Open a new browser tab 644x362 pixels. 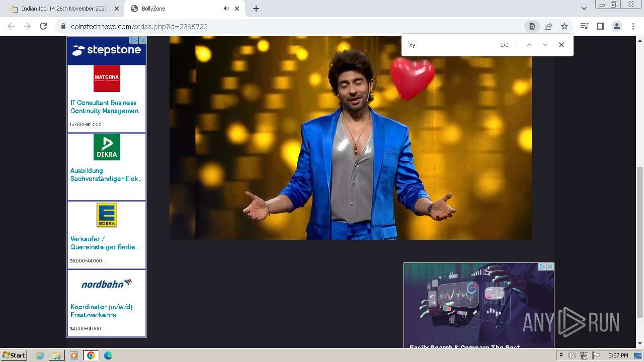256,9
